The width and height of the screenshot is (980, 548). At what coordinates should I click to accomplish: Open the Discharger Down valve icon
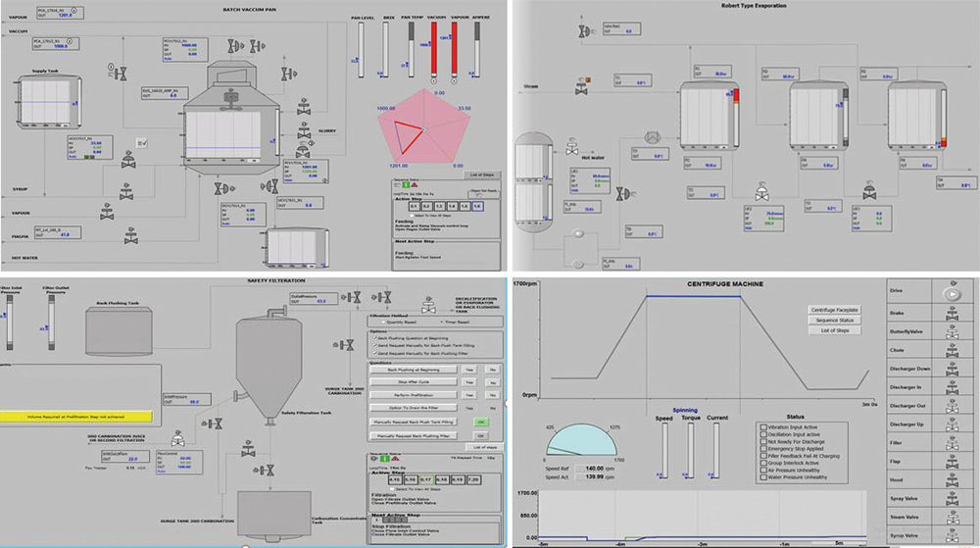[952, 370]
